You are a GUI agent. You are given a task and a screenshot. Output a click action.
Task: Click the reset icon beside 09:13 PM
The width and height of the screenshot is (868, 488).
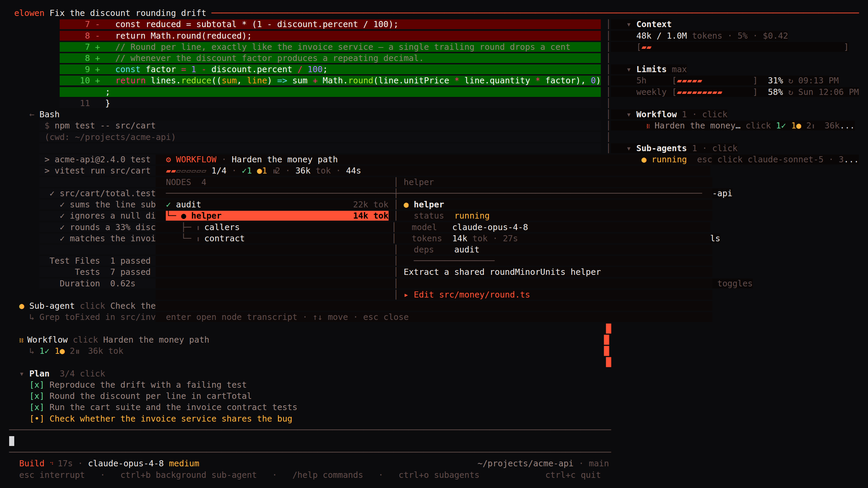[791, 81]
